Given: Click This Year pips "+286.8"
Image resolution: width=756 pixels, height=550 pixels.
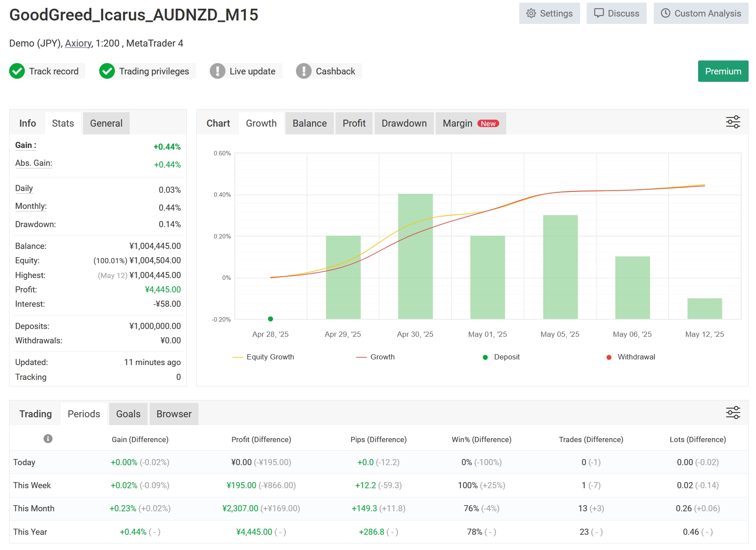Looking at the screenshot, I should coord(372,532).
